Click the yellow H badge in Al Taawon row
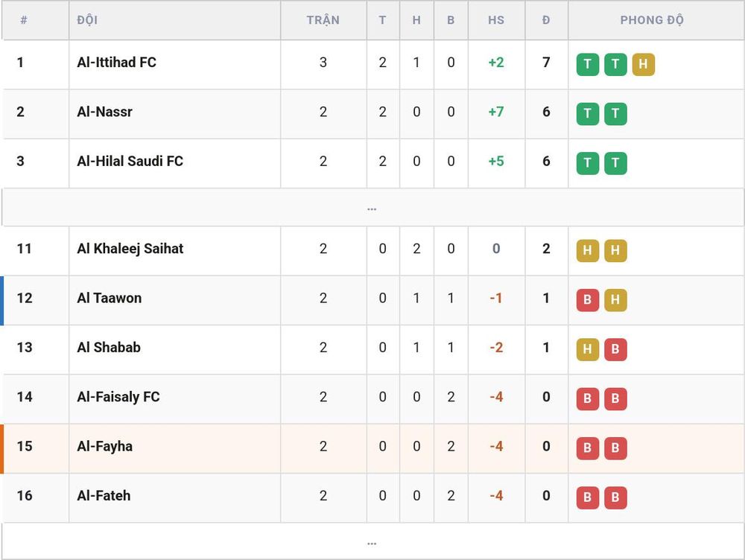The width and height of the screenshot is (745, 560). (x=615, y=299)
